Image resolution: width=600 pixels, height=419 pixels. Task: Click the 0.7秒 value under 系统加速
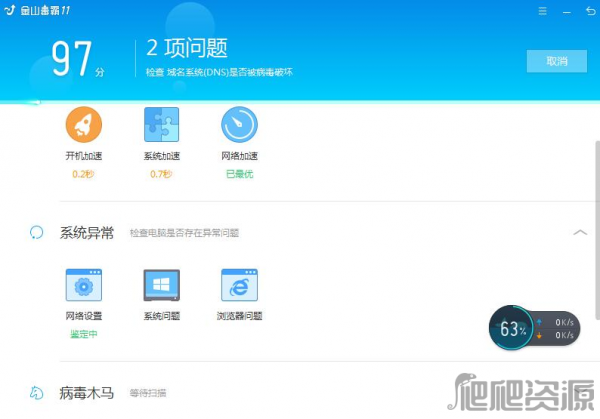click(x=161, y=174)
